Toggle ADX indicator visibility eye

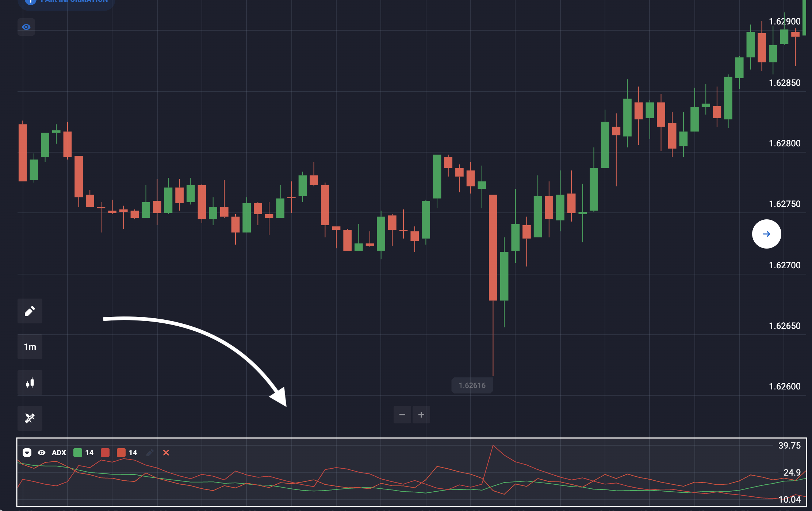(42, 453)
